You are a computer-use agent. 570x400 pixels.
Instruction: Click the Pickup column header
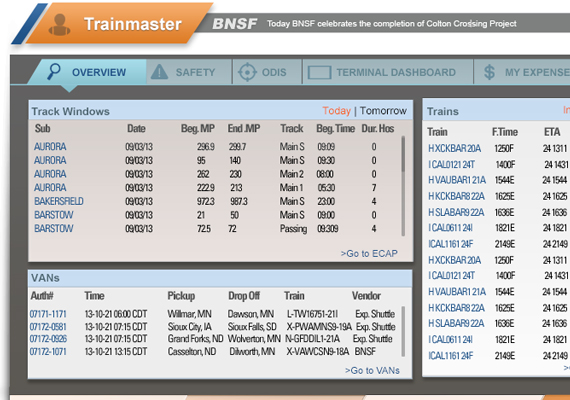(181, 296)
